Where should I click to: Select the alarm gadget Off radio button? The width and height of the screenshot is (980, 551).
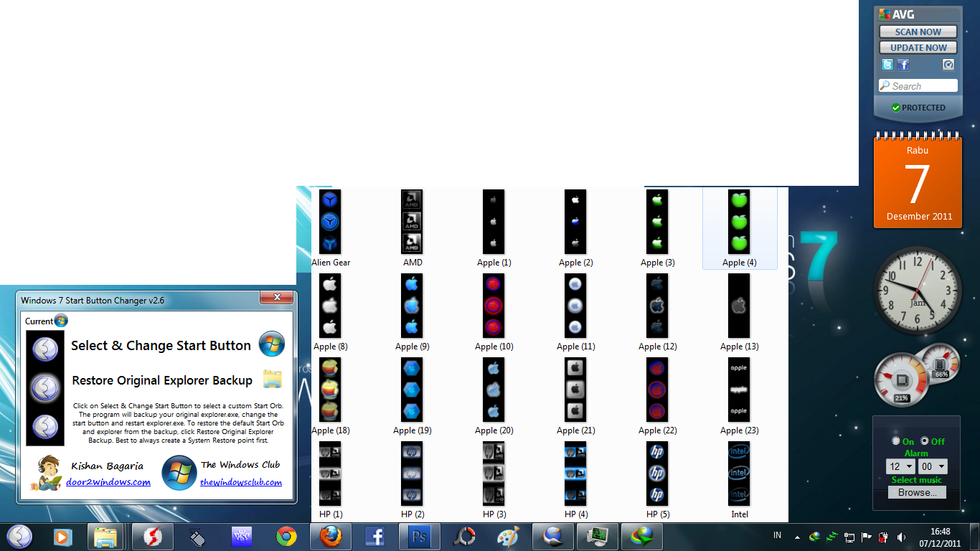(924, 441)
